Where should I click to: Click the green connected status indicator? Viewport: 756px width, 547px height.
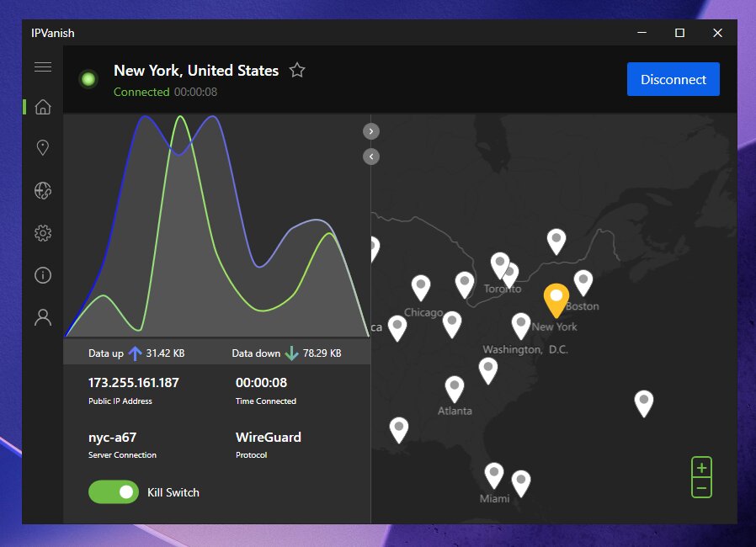(88, 79)
